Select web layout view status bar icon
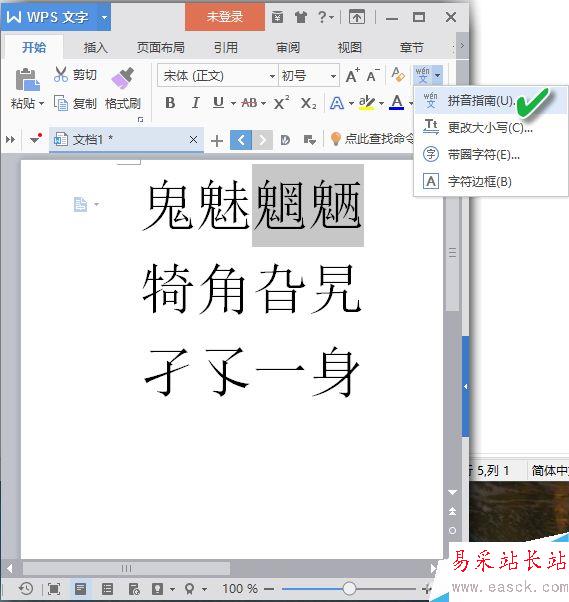Viewport: 569px width, 602px height. coord(134,589)
